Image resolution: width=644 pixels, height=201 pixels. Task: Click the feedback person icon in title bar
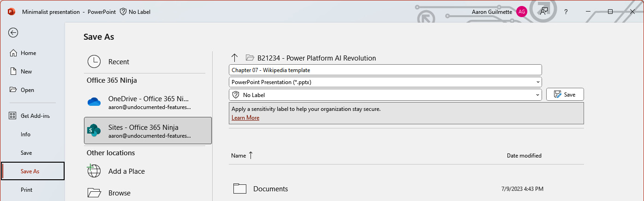(x=545, y=12)
